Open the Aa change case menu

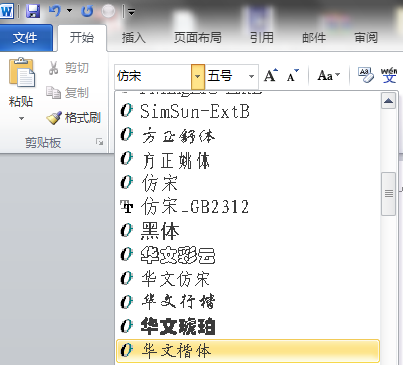[329, 76]
